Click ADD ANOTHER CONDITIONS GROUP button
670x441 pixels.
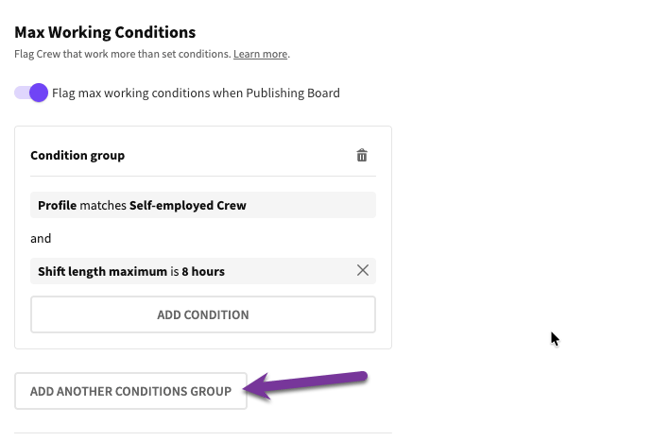(x=131, y=391)
